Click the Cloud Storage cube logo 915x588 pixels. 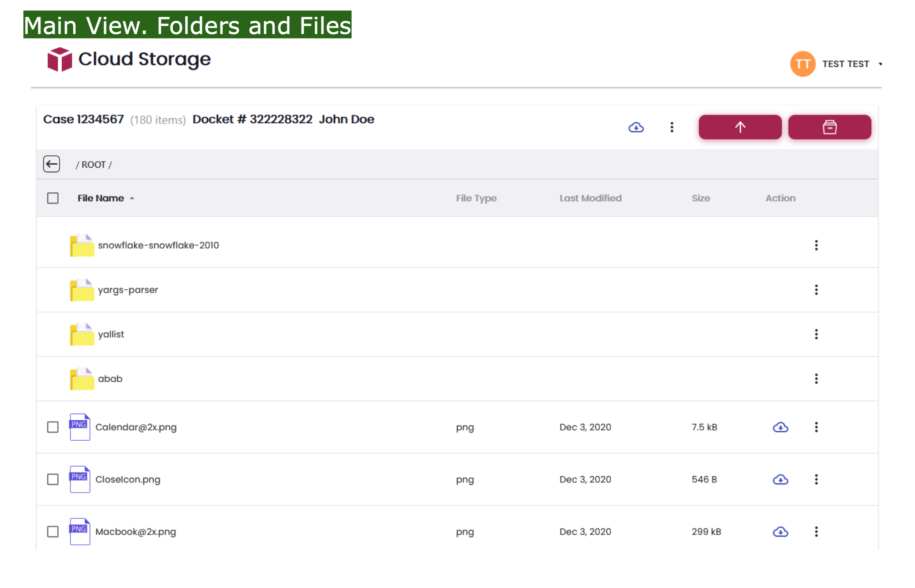point(60,60)
